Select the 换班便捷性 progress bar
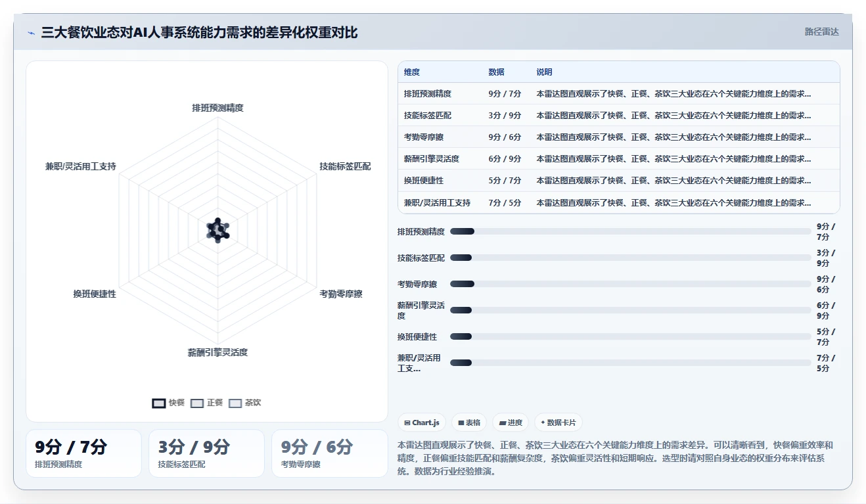The image size is (866, 504). (631, 336)
